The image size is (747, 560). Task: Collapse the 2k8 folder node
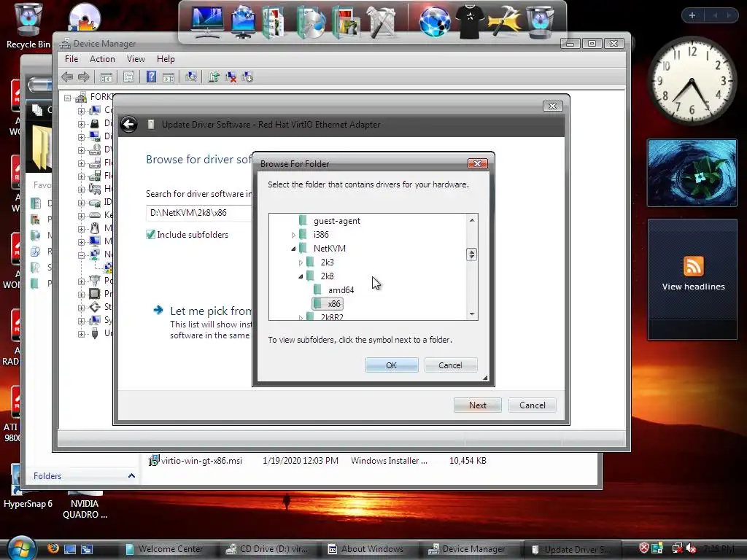pyautogui.click(x=301, y=276)
